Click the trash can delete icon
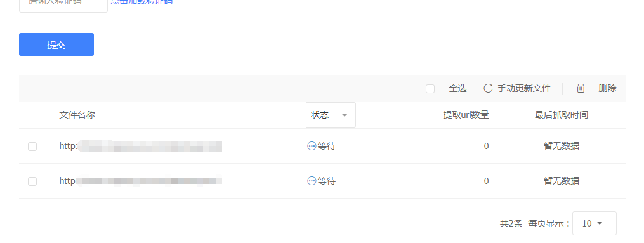 point(581,88)
